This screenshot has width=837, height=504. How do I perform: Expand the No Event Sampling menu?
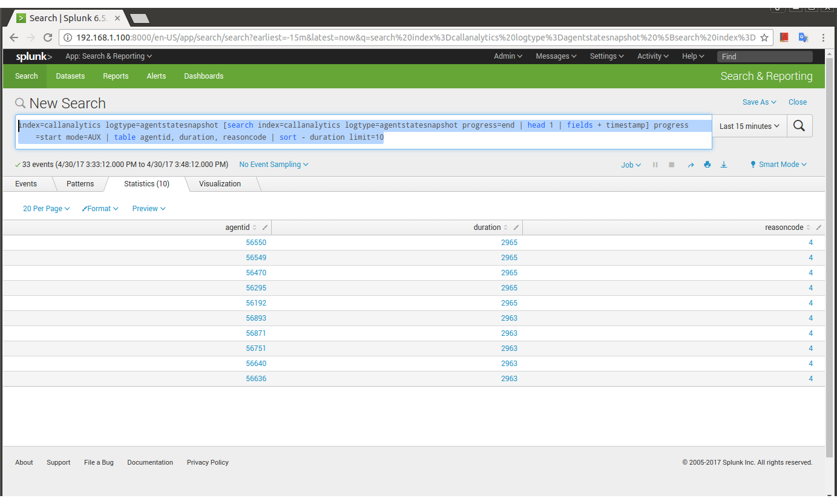(274, 165)
